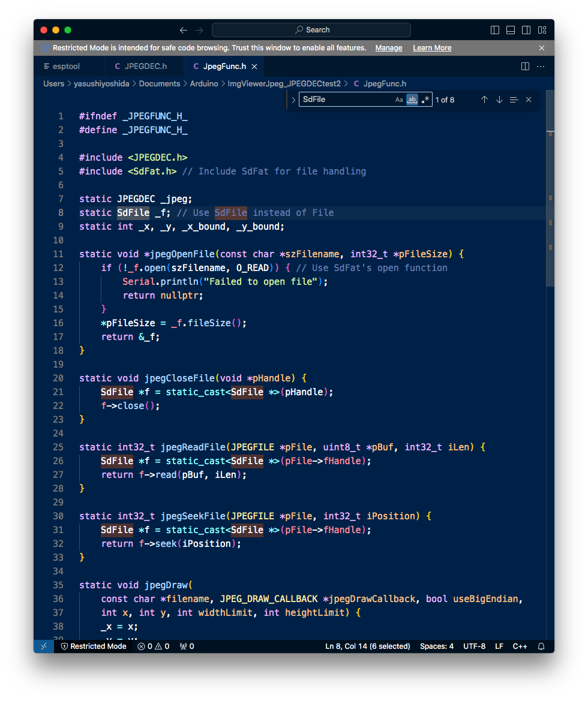Split the editor to the right
The height and width of the screenshot is (701, 588).
[x=526, y=66]
